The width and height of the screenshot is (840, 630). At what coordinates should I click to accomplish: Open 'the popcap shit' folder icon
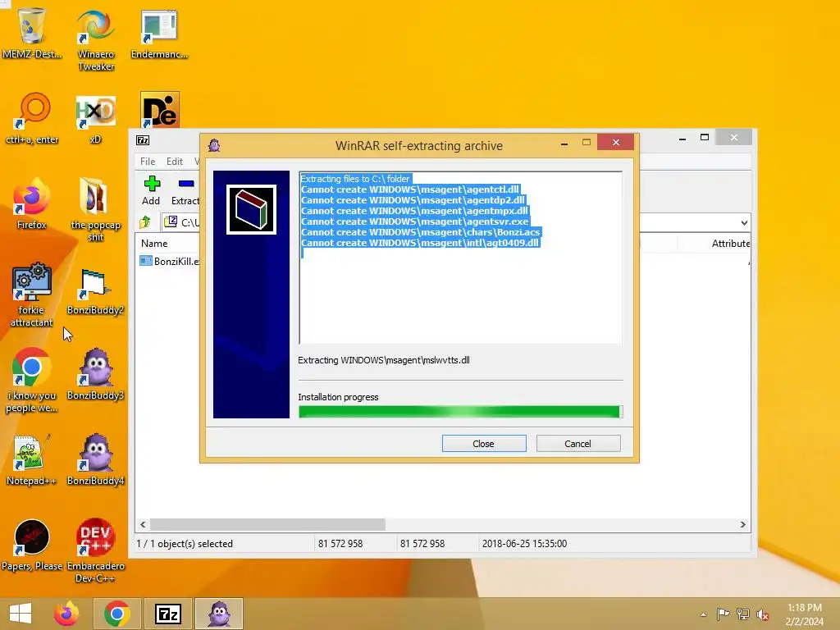click(x=96, y=209)
